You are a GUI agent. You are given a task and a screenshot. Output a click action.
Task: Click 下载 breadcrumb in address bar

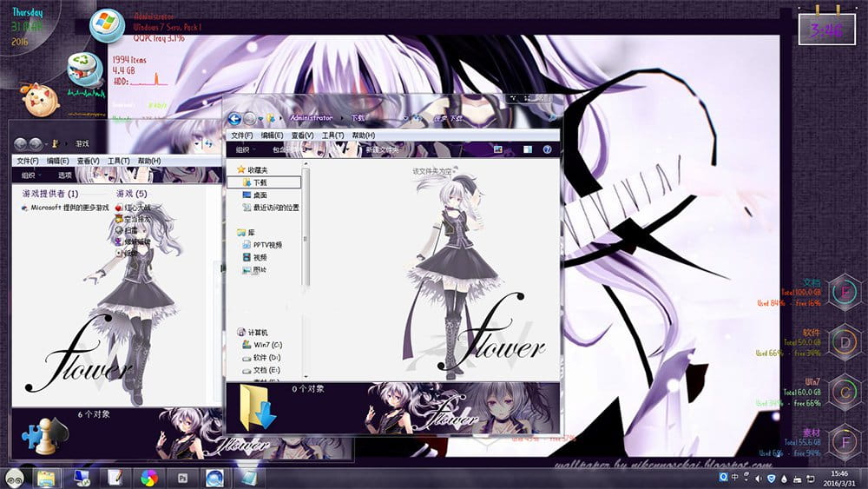[x=358, y=118]
